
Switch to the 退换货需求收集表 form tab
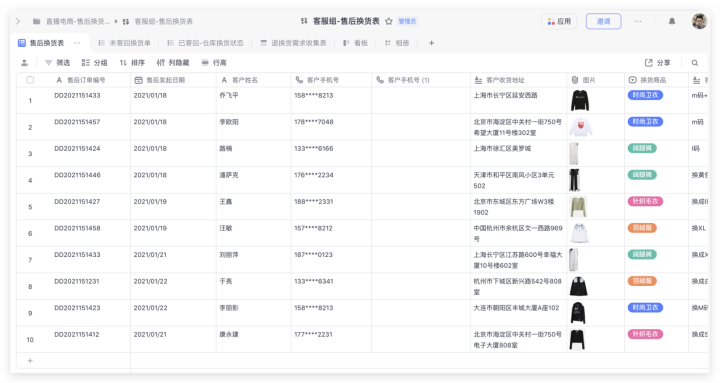pos(293,43)
